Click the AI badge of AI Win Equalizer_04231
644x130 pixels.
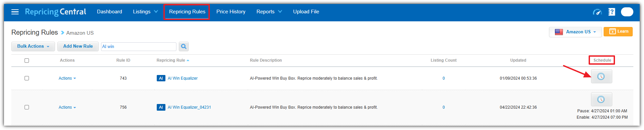pos(161,107)
